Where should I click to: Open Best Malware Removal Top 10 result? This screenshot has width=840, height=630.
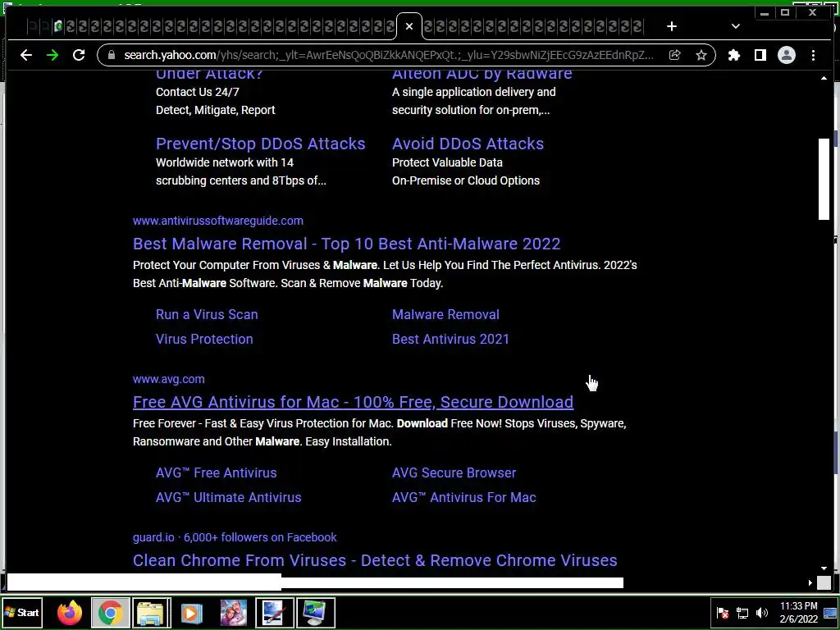point(347,244)
